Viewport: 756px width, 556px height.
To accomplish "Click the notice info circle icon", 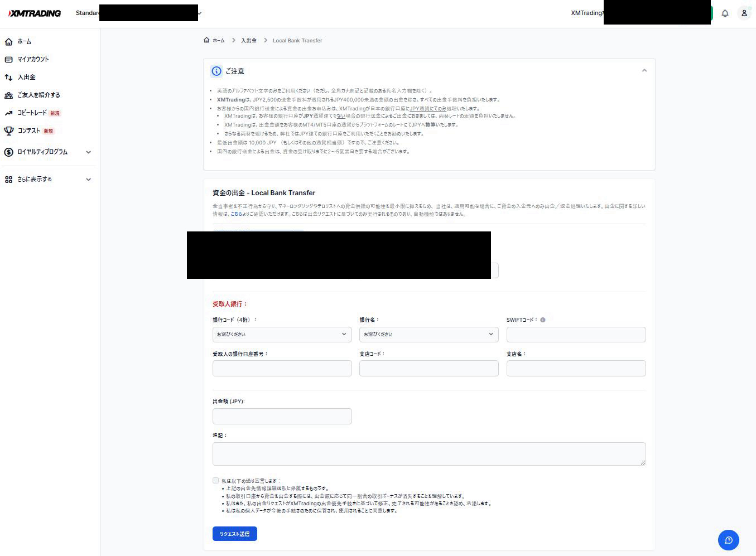I will [x=216, y=71].
